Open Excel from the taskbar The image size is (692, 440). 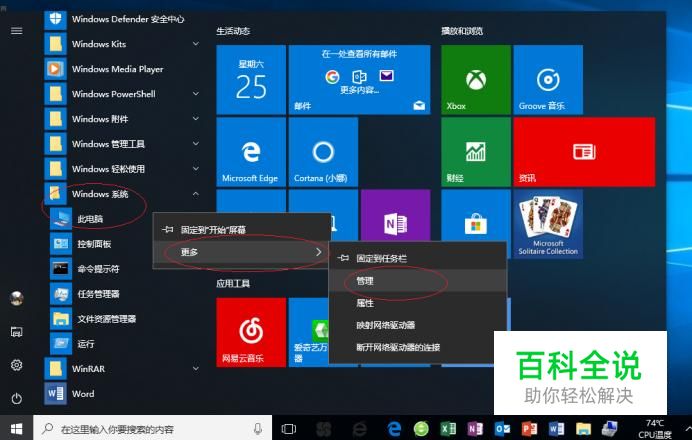click(x=448, y=428)
